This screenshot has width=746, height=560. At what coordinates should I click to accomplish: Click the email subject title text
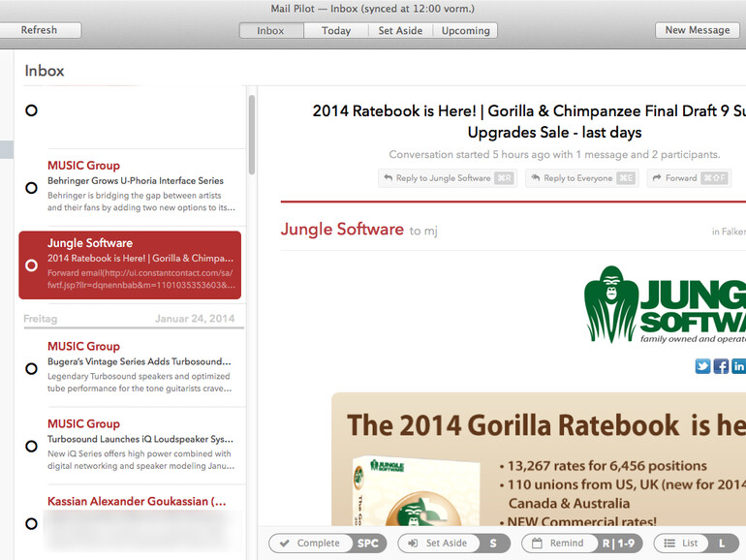(529, 121)
